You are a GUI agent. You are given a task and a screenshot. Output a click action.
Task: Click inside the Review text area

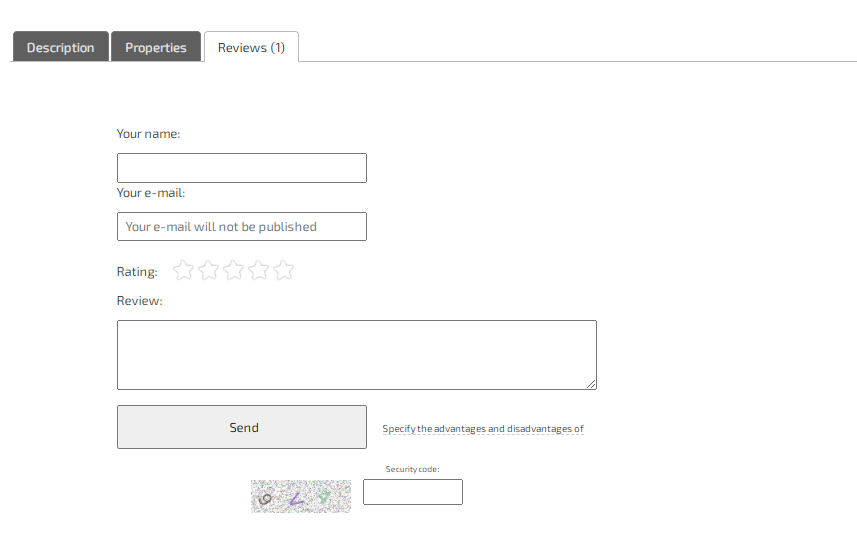pos(357,355)
